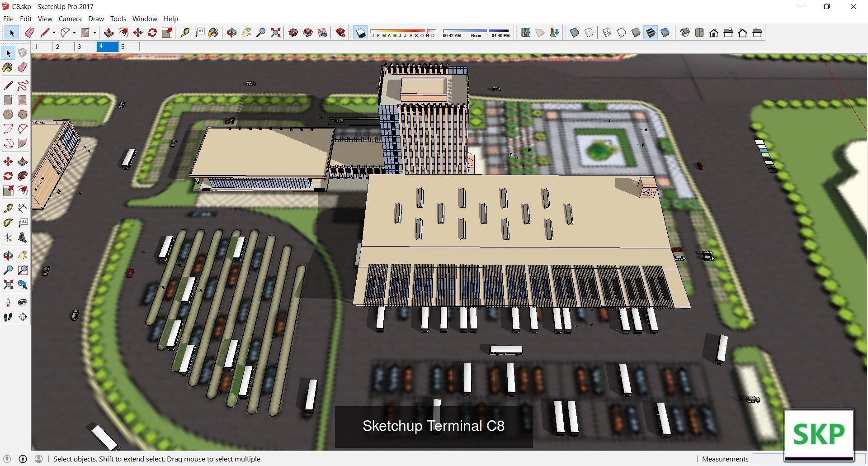Open the Camera menu
This screenshot has width=868, height=466.
coord(70,19)
